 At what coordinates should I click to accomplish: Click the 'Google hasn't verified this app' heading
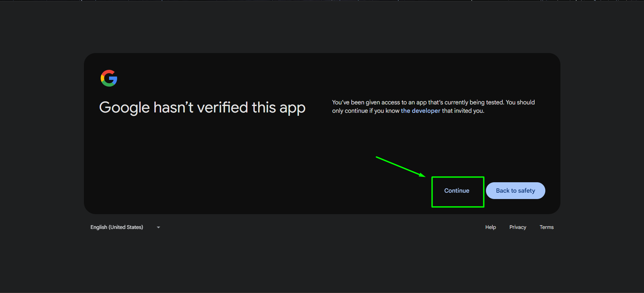pos(202,108)
